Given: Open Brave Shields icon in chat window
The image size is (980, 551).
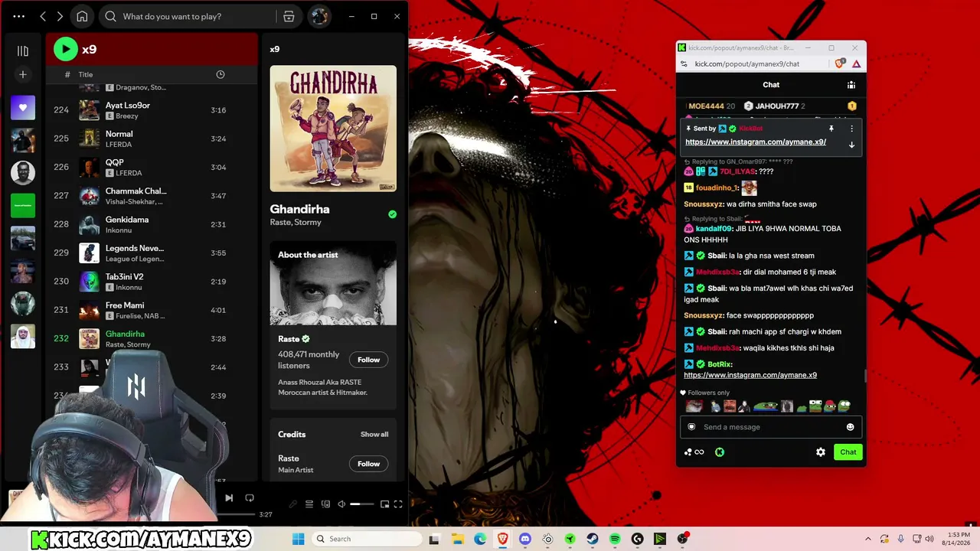Looking at the screenshot, I should tap(841, 64).
